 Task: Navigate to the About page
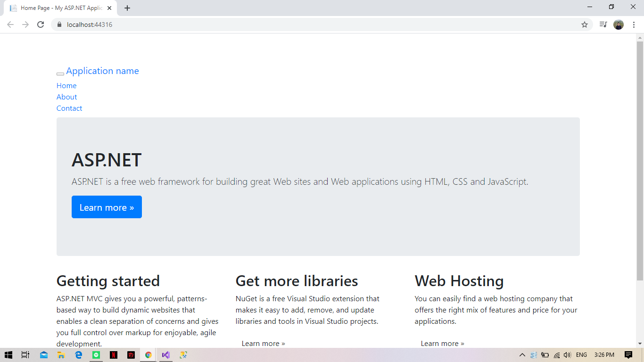66,97
